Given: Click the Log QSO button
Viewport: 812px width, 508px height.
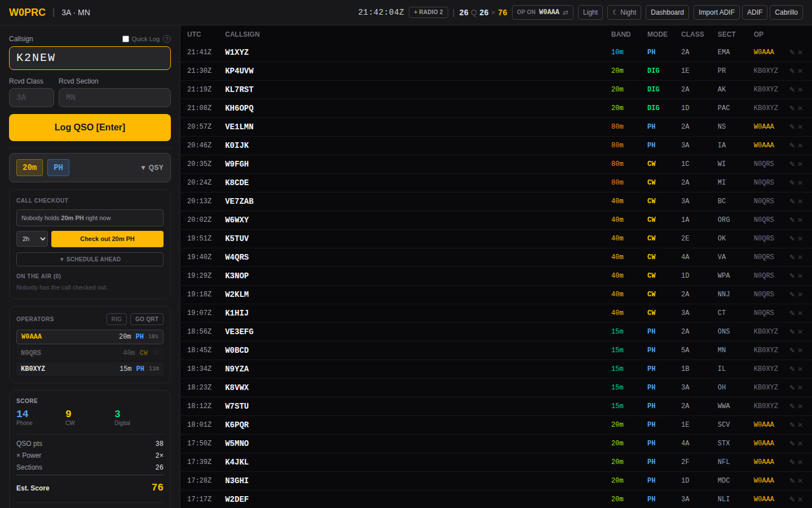Looking at the screenshot, I should click(90, 128).
